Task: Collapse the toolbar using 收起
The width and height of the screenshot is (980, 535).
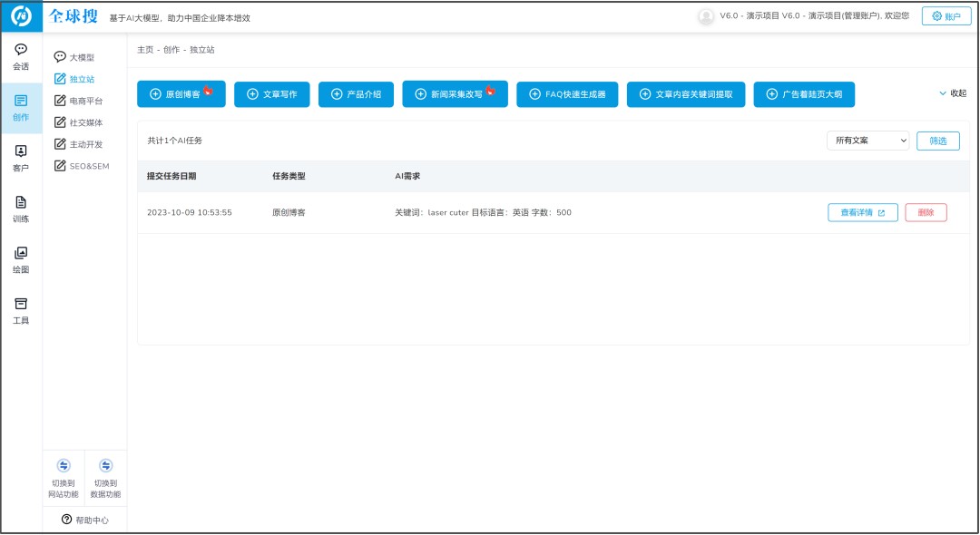Action: click(x=952, y=93)
